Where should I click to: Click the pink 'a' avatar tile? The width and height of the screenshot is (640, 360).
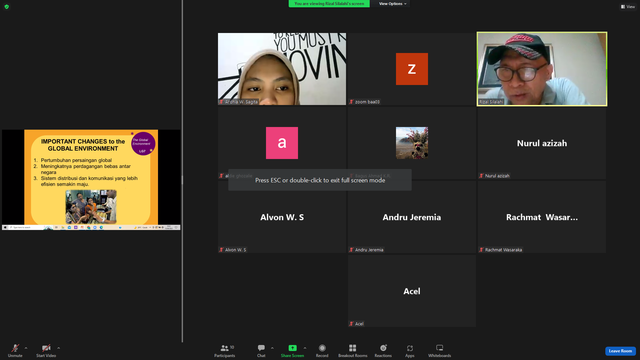(282, 143)
